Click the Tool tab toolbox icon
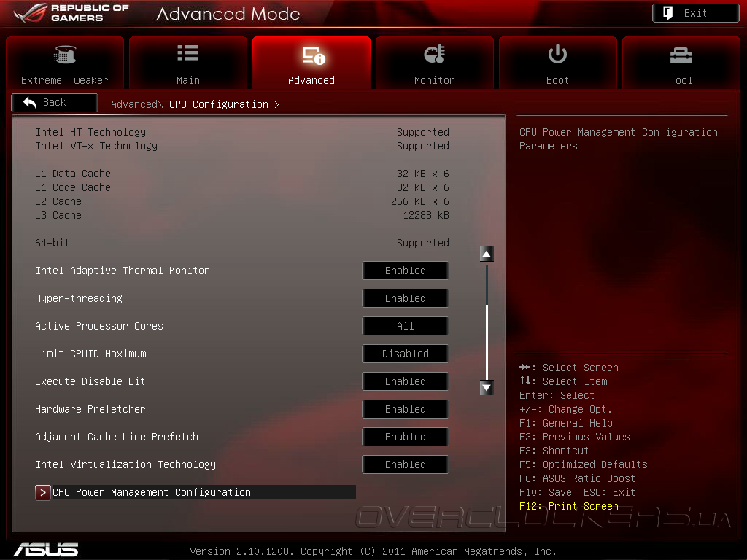This screenshot has height=560, width=747. click(681, 55)
